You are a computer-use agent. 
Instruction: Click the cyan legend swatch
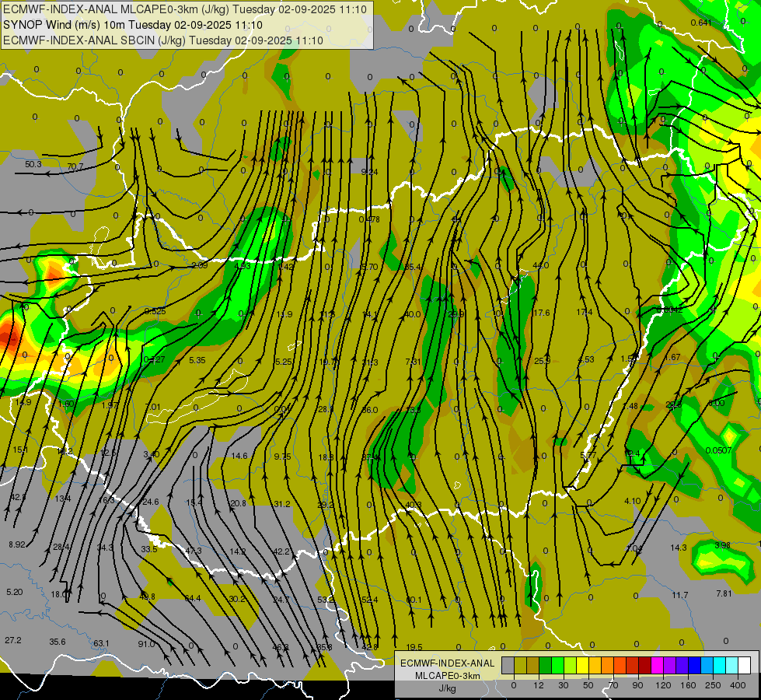(x=719, y=665)
